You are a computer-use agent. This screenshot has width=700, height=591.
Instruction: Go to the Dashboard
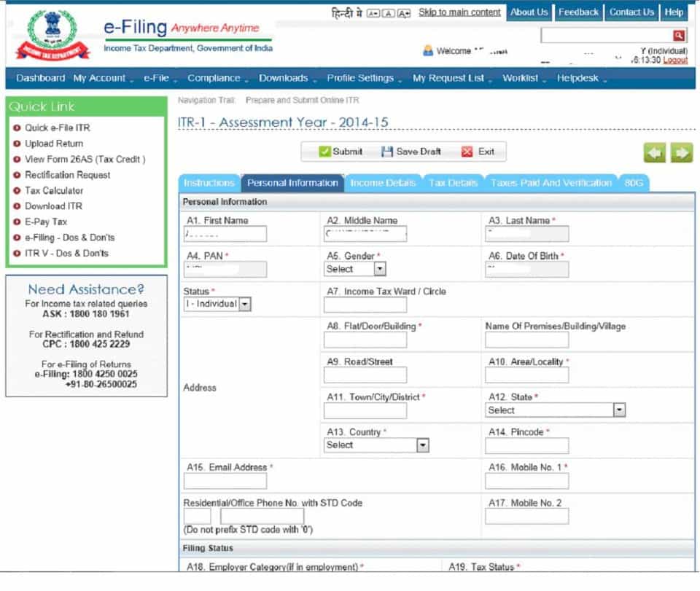click(x=41, y=79)
